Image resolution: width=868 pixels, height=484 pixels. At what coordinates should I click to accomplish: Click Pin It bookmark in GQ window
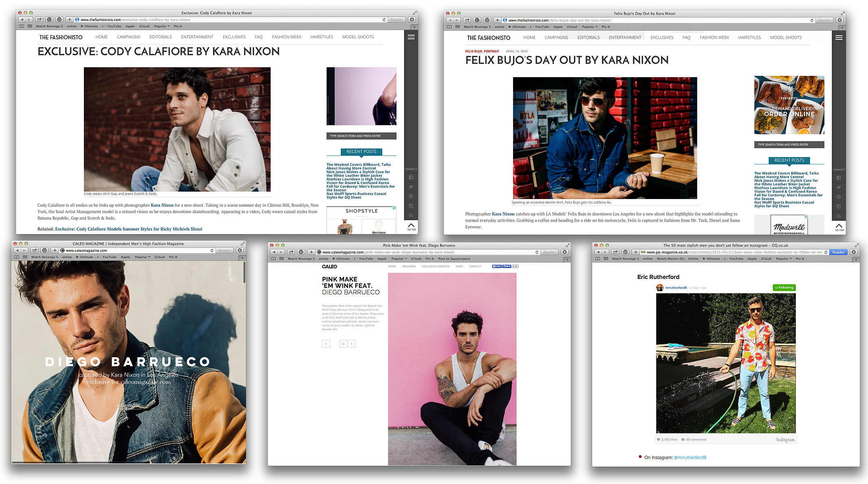800,259
